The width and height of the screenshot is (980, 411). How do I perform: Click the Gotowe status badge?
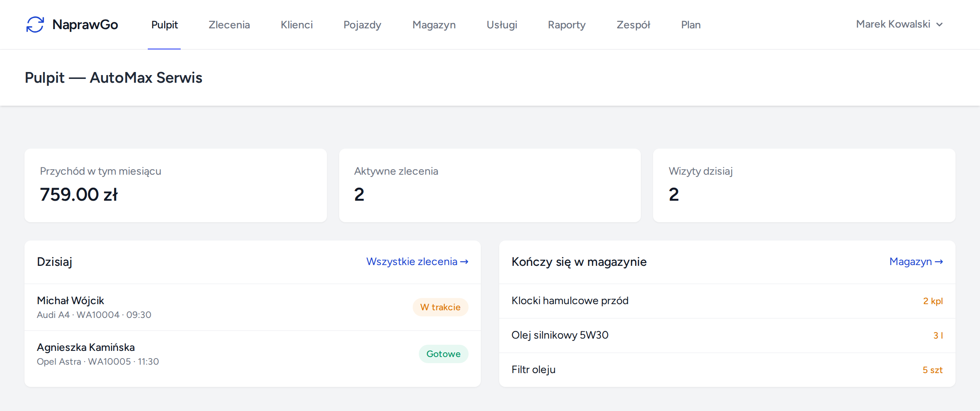pyautogui.click(x=443, y=354)
